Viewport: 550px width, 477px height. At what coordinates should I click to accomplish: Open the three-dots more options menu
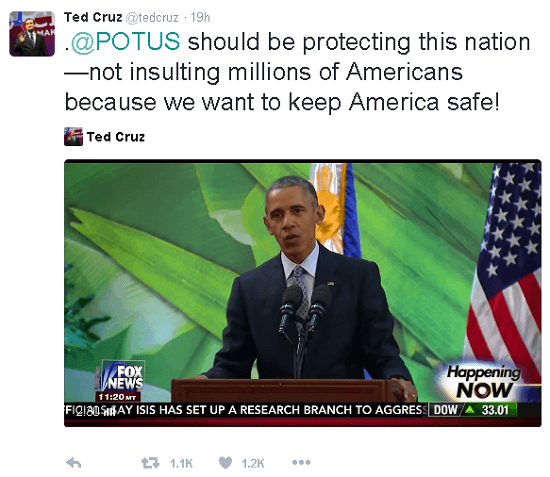[x=301, y=463]
